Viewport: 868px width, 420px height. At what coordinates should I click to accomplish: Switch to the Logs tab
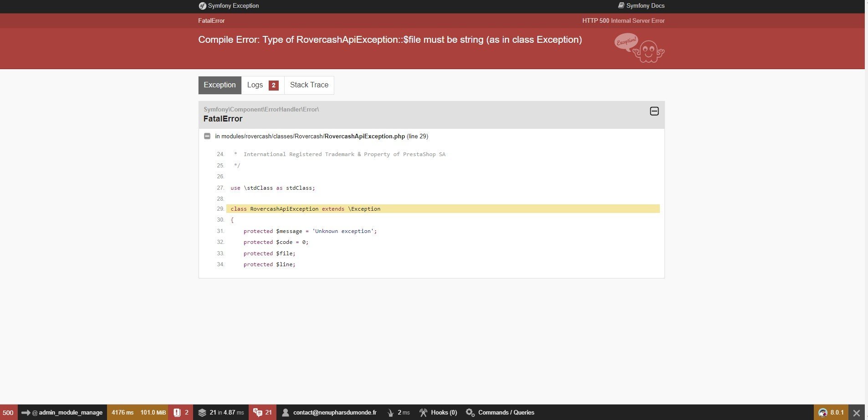click(x=262, y=85)
